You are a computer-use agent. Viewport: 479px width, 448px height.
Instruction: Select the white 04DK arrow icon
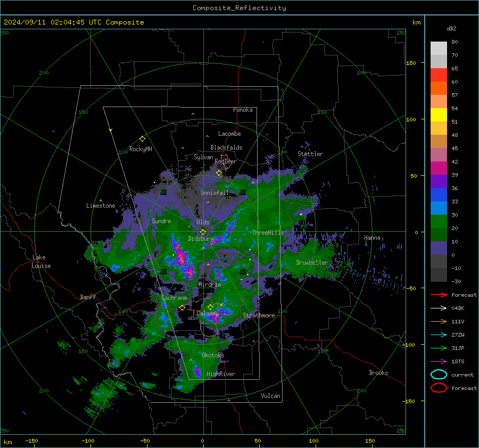tap(439, 308)
